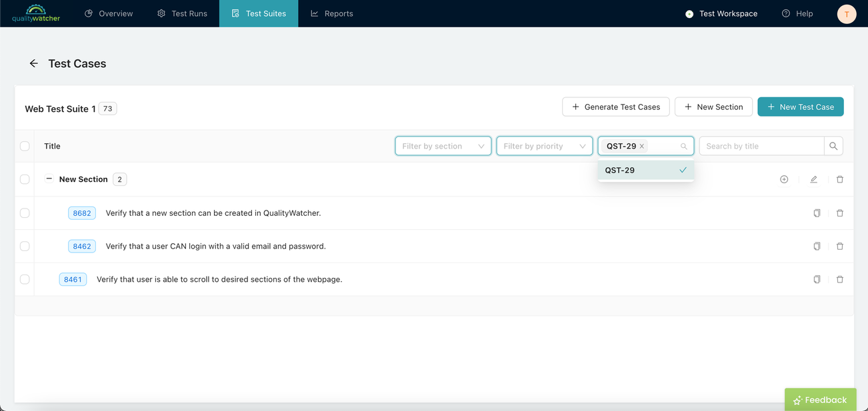Open the user avatar T menu
868x411 pixels.
(847, 14)
